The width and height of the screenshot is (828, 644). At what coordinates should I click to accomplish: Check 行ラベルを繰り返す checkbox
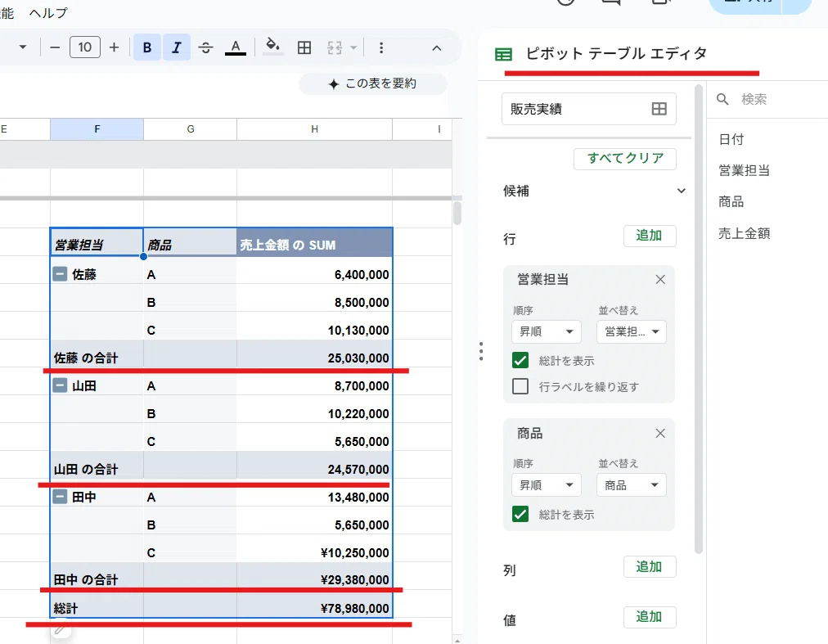point(520,386)
